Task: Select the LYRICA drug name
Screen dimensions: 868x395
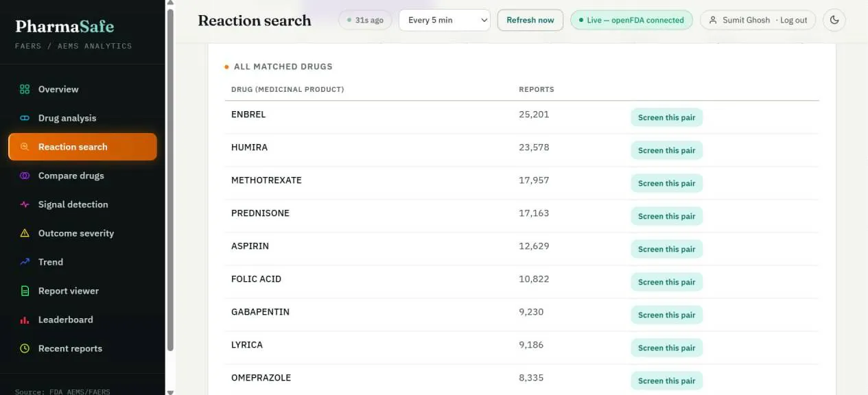Action: pos(247,345)
